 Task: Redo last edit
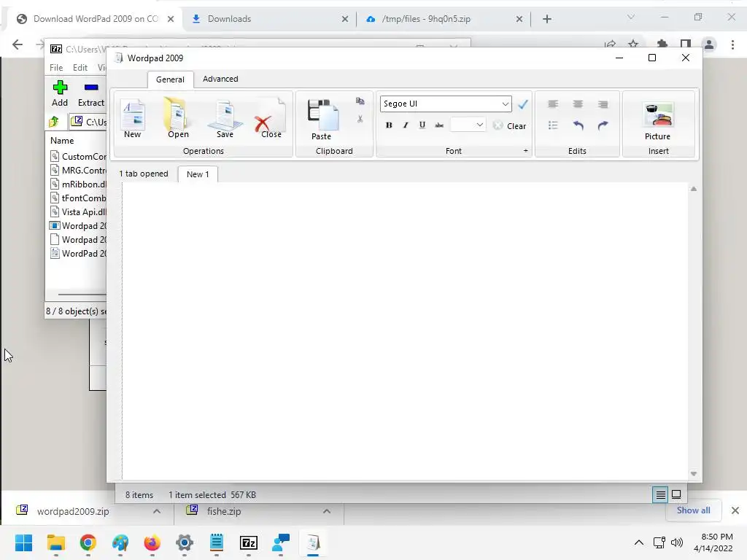603,125
